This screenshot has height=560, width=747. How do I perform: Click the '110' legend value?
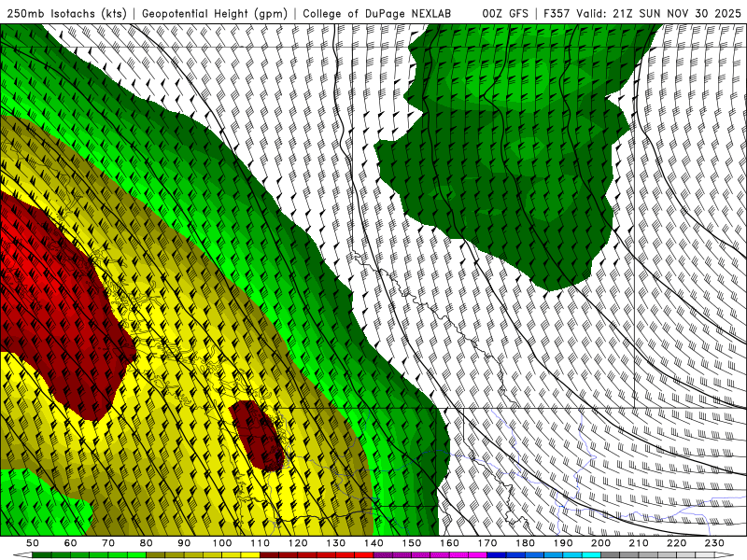[261, 543]
